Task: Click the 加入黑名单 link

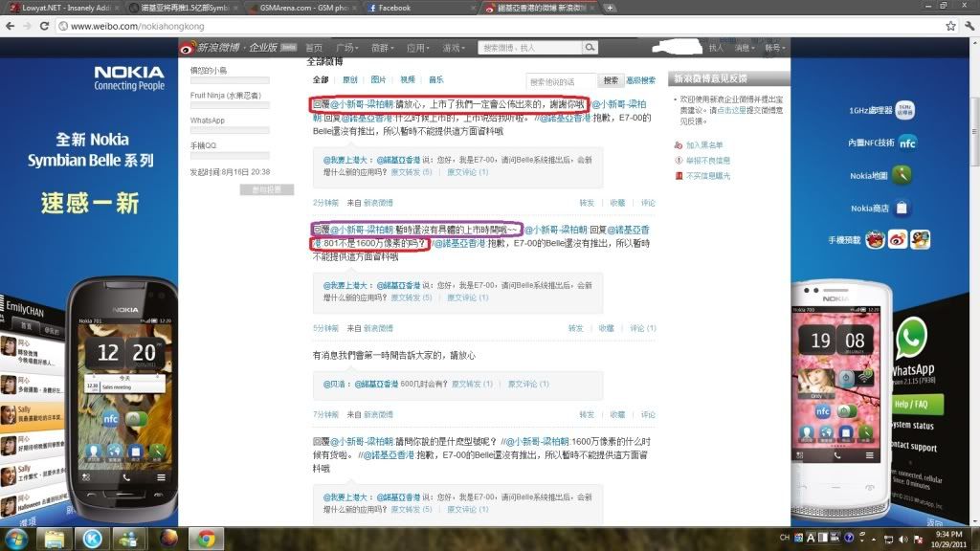Action: pyautogui.click(x=706, y=144)
